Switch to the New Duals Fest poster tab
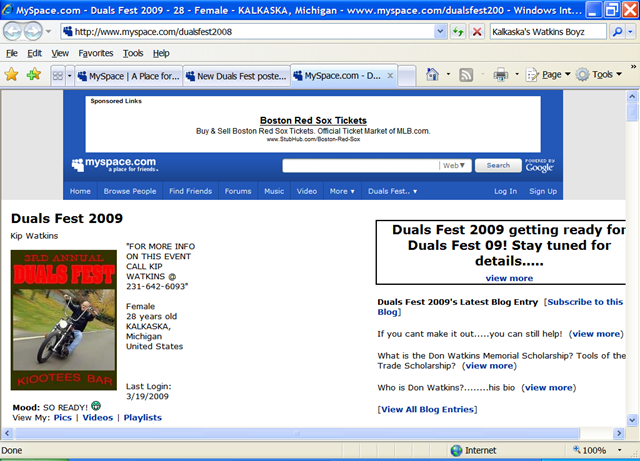 [x=236, y=75]
